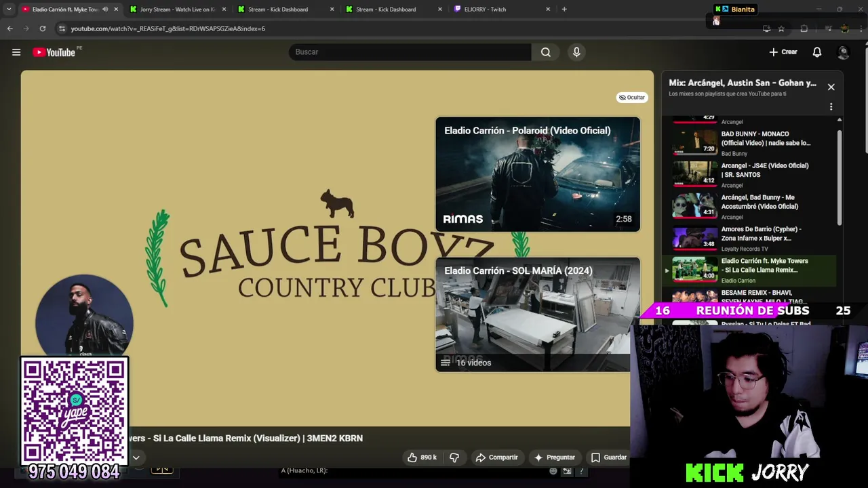Click the Mix: Arcángel, Austin San title
Viewport: 868px width, 488px height.
coord(743,83)
